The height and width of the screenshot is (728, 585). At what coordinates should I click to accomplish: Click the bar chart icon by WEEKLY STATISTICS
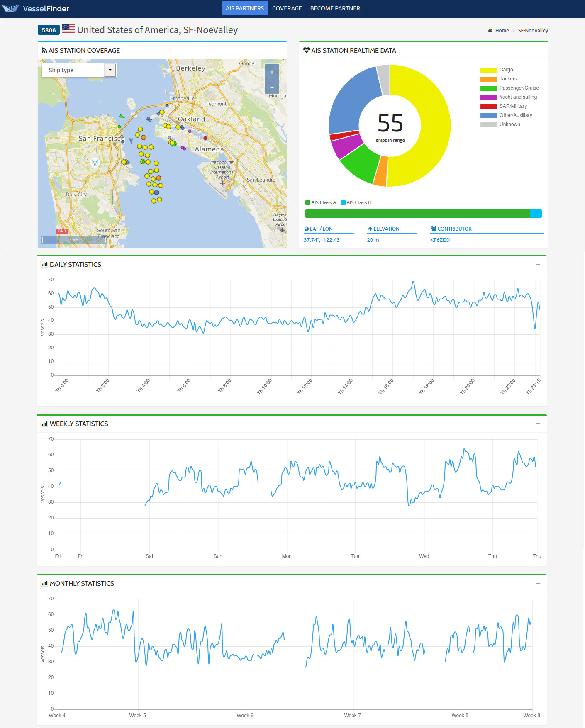pyautogui.click(x=44, y=424)
